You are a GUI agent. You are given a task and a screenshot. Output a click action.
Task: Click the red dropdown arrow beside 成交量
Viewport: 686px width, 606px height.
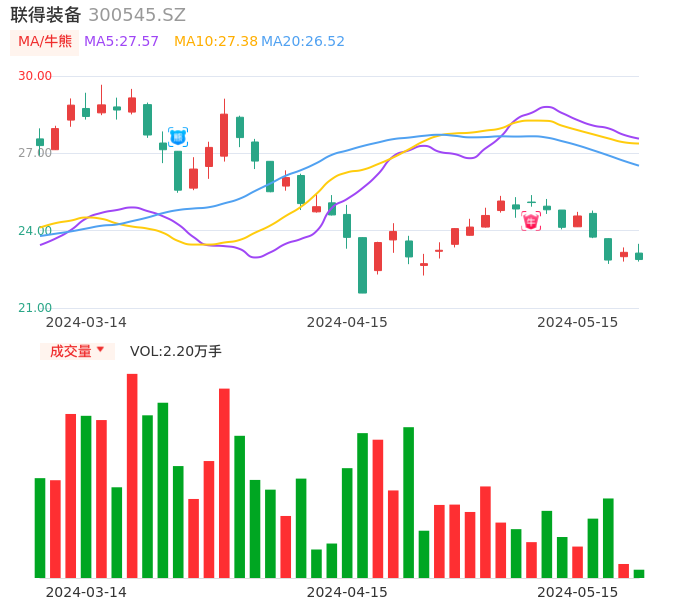pyautogui.click(x=100, y=350)
